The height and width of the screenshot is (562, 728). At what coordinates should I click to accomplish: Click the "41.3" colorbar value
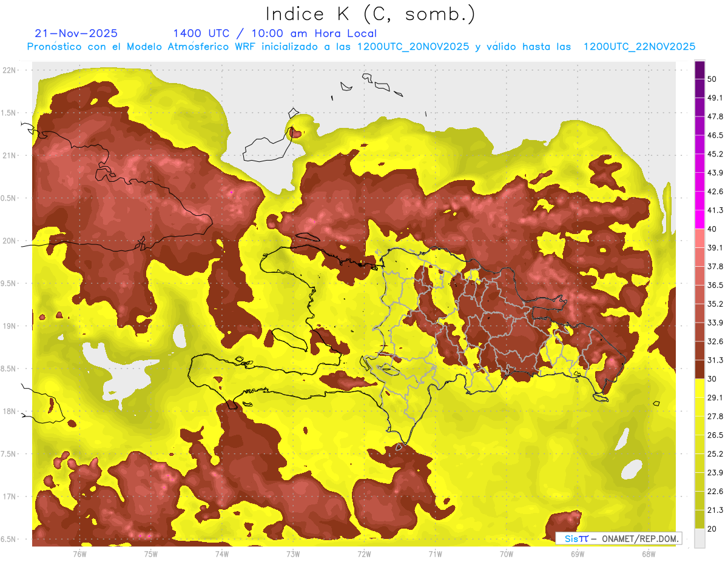click(715, 210)
